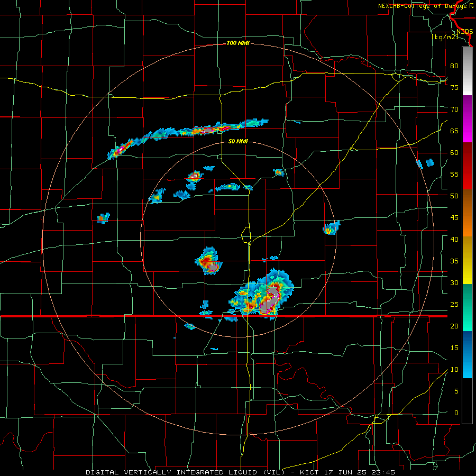Click the "0" value on the VIL scale
This screenshot has height=476, width=476.
456,413
